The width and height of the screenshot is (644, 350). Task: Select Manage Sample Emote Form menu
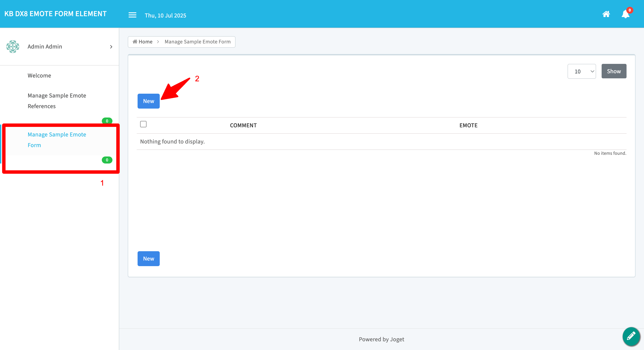[57, 140]
